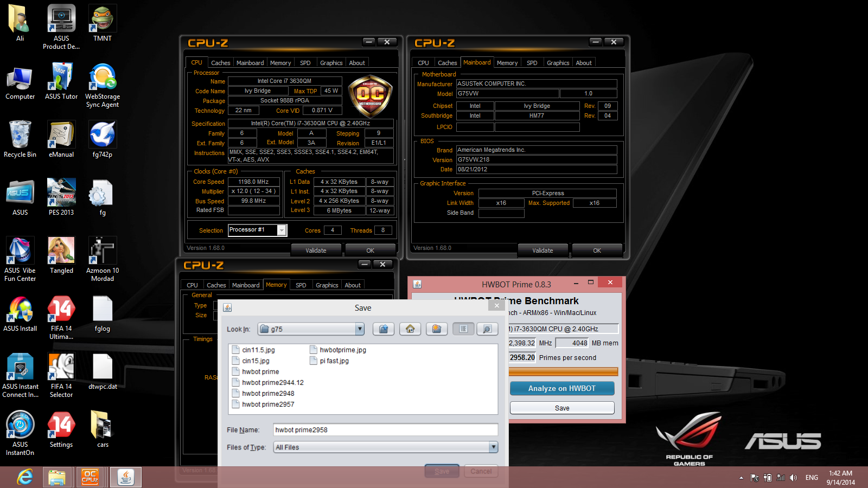The height and width of the screenshot is (488, 868).
Task: Open About tab in first CPU-Z window
Action: [357, 63]
